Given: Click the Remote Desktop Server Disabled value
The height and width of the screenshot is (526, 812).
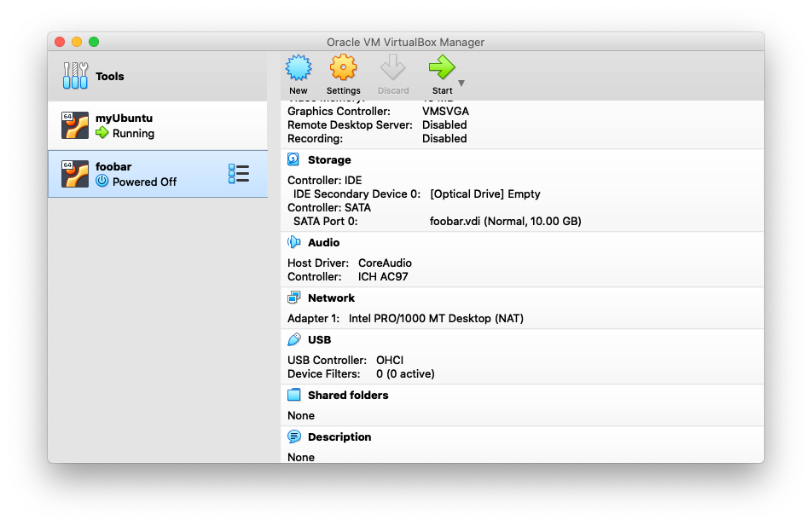Looking at the screenshot, I should click(x=444, y=124).
